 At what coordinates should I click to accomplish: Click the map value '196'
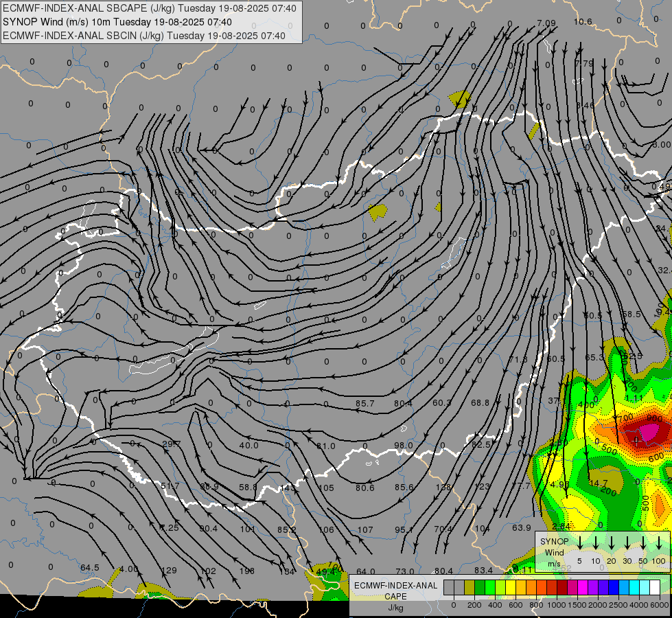click(x=247, y=571)
